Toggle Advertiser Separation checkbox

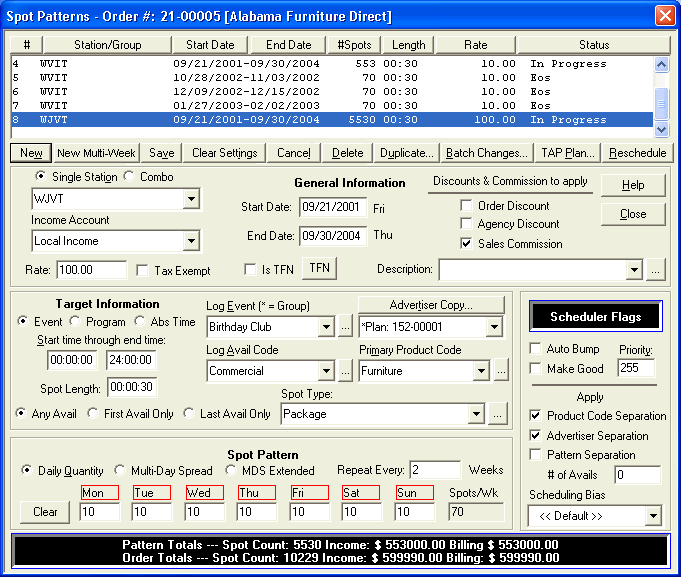[x=535, y=435]
